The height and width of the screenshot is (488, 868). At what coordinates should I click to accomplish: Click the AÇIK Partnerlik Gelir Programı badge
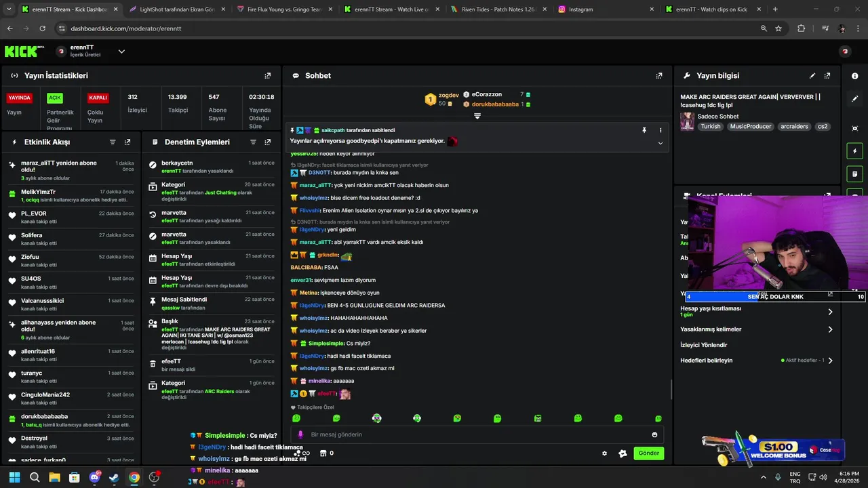tap(55, 98)
